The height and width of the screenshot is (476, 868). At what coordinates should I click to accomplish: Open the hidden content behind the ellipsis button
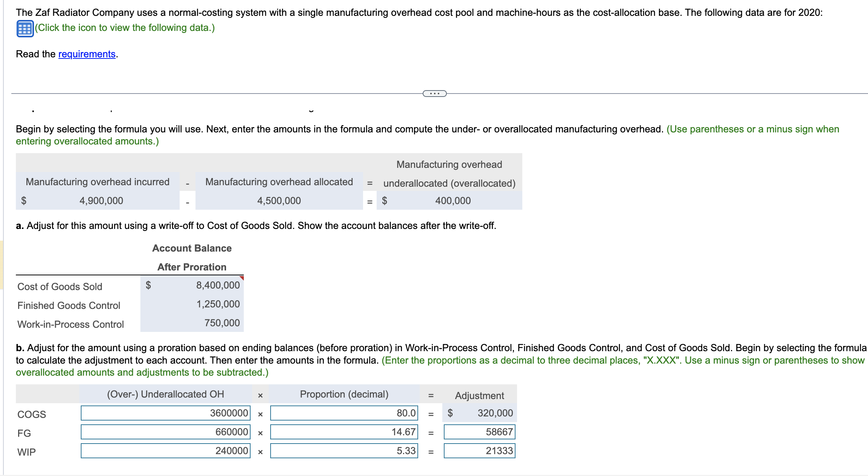click(x=435, y=93)
